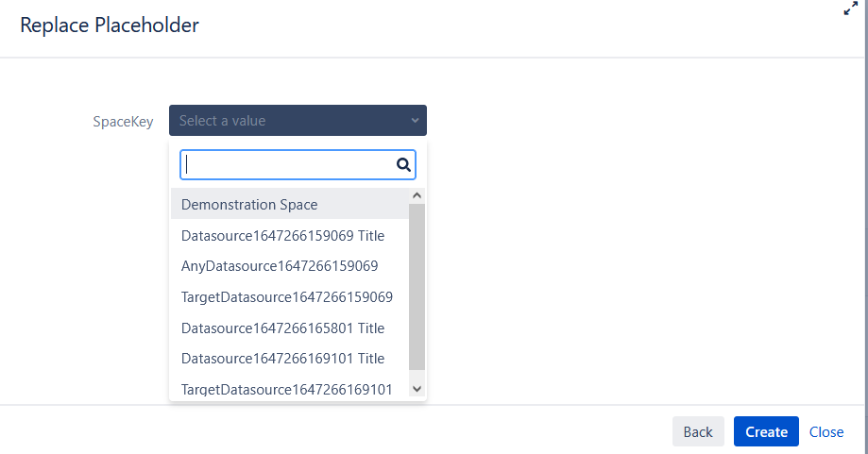Click the Replace Placeholder dialog title
The width and height of the screenshot is (868, 454).
(x=110, y=25)
